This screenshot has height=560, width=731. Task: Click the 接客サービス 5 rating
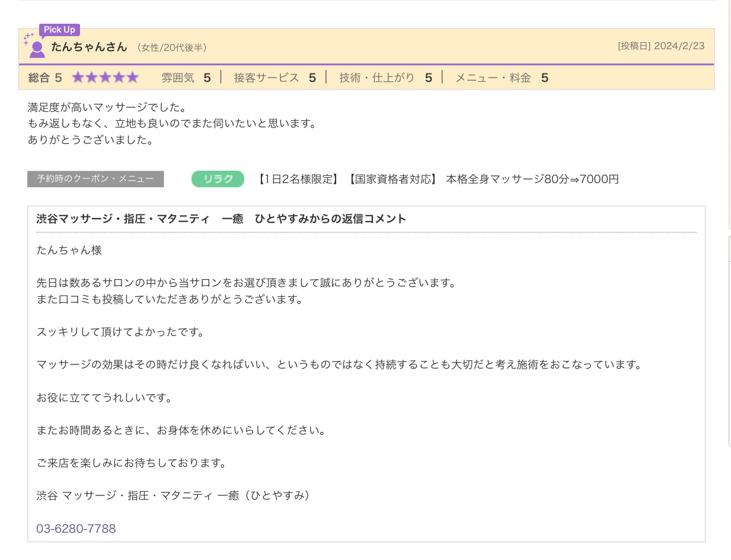[x=275, y=78]
